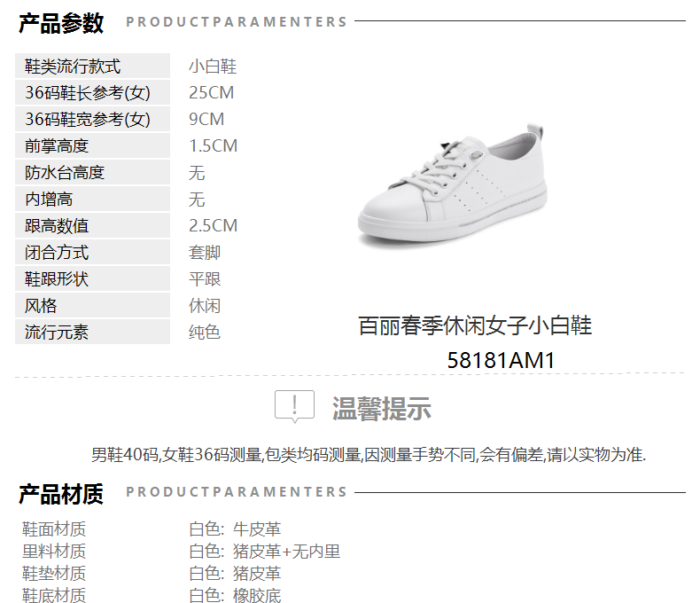
Task: Select the 产品材质 section heading
Action: (x=61, y=494)
